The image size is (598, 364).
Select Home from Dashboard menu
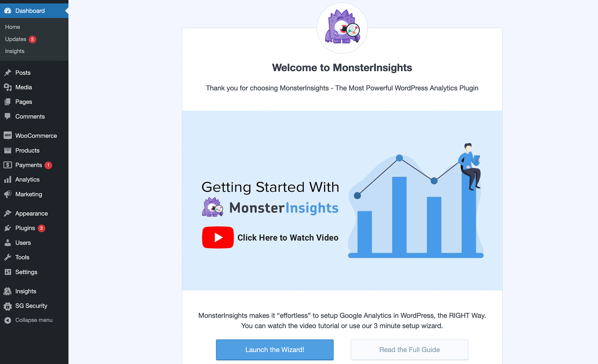pyautogui.click(x=12, y=27)
